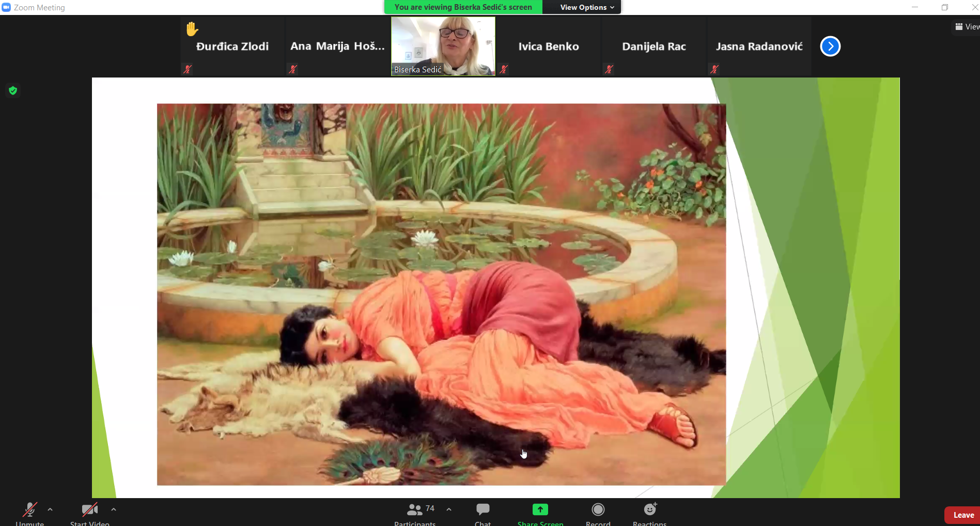980x526 pixels.
Task: Expand the participants options caret
Action: click(449, 509)
